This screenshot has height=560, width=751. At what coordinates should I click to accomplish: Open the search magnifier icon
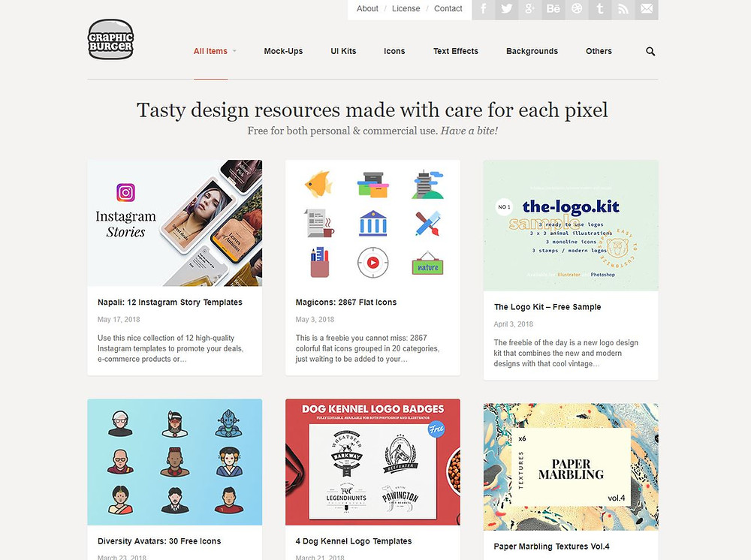650,51
